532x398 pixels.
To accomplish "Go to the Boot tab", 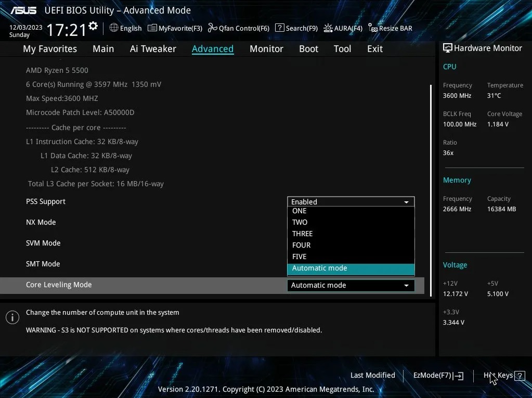I will 308,49.
